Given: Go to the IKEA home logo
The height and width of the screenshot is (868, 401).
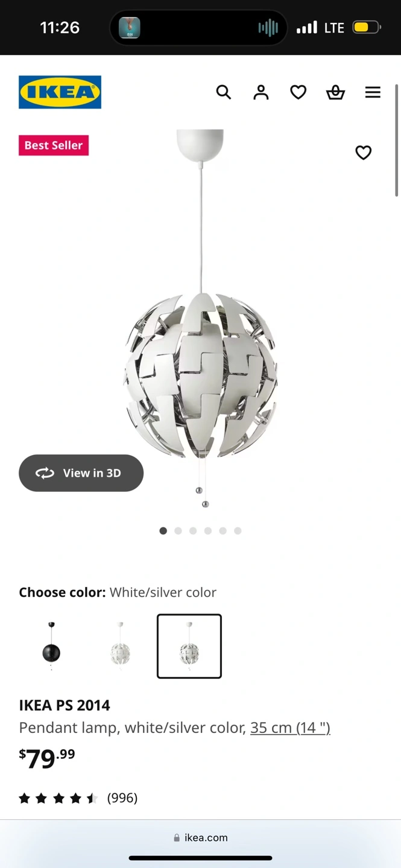Looking at the screenshot, I should (x=60, y=92).
